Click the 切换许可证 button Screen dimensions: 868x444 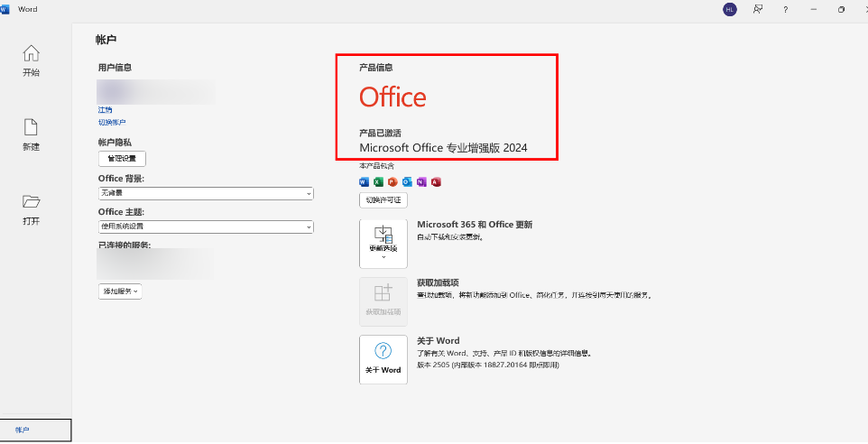click(383, 199)
